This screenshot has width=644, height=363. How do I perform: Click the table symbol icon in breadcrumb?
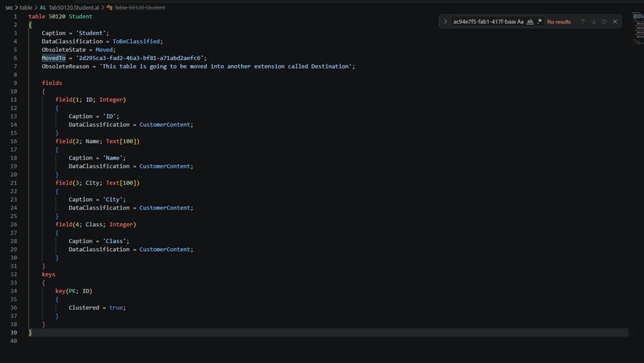[109, 8]
